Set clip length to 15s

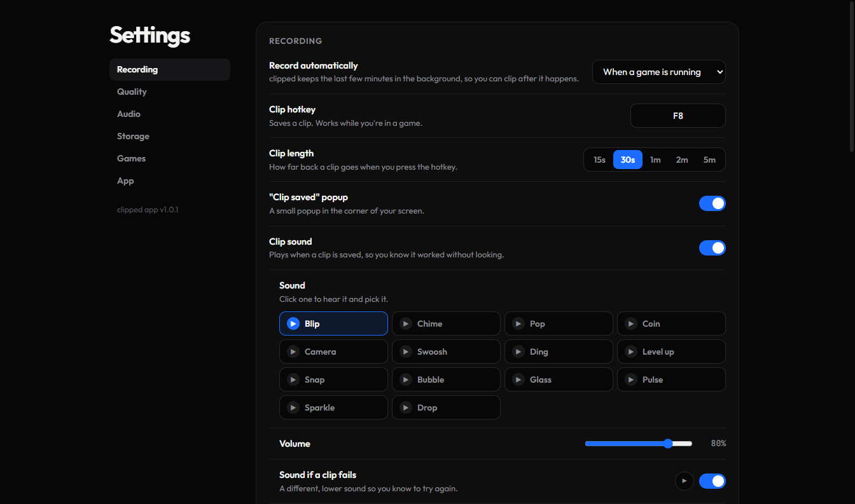pyautogui.click(x=599, y=160)
